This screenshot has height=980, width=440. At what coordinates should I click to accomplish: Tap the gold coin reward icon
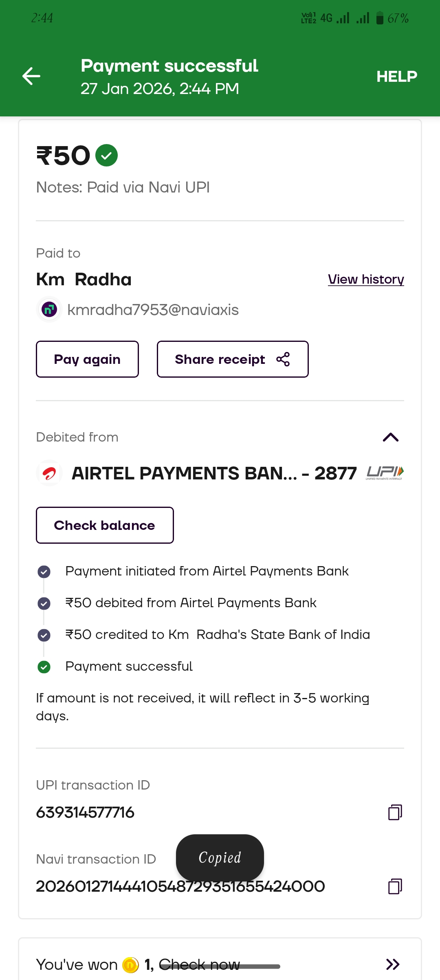pyautogui.click(x=131, y=965)
